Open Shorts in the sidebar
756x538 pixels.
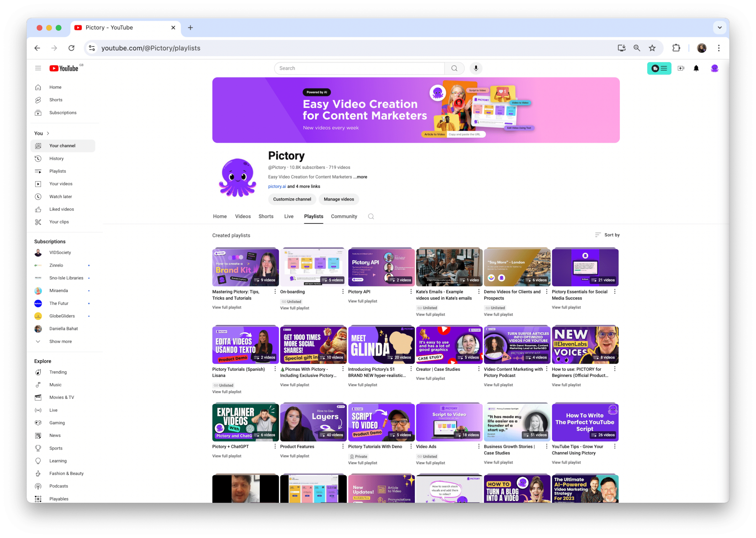[x=63, y=100]
